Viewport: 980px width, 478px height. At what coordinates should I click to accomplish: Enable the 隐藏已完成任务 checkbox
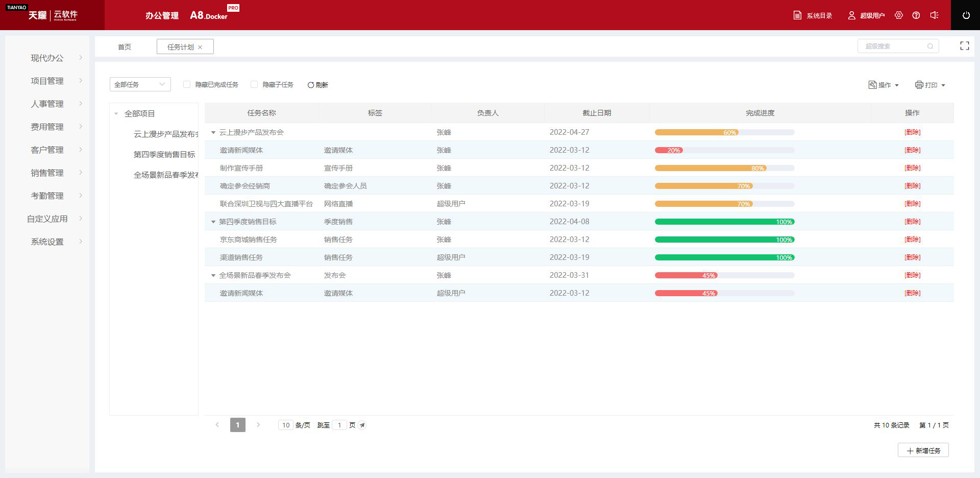tap(187, 84)
